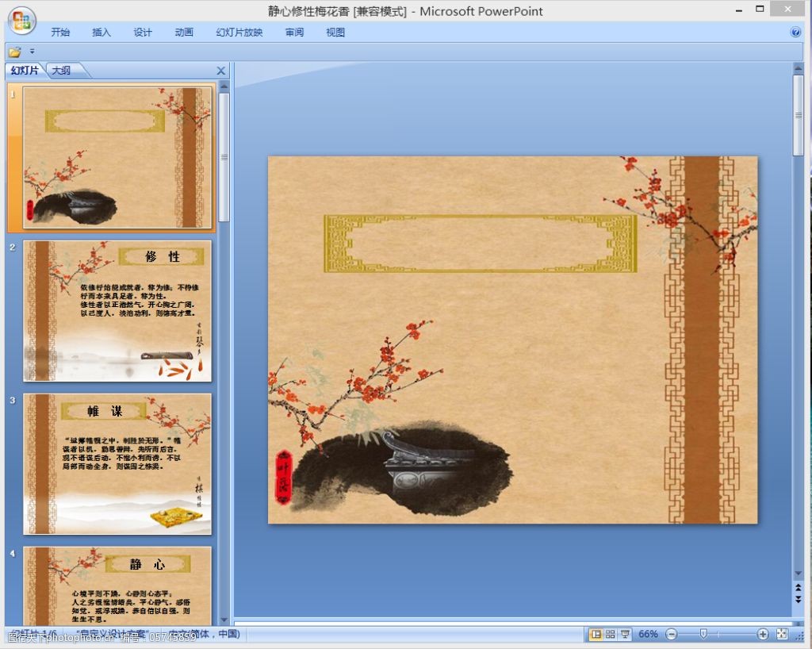This screenshot has width=812, height=649.
Task: Switch to Normal view in status bar
Action: tap(596, 634)
